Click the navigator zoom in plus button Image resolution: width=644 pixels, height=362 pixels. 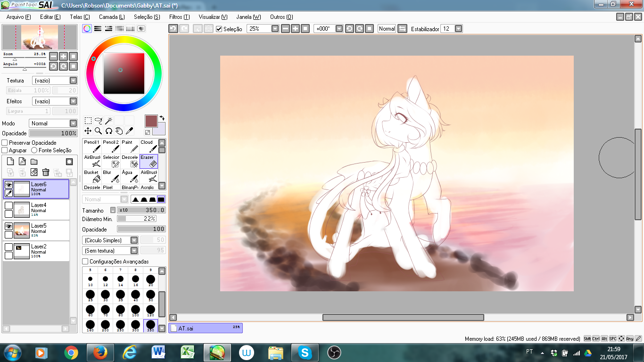click(64, 56)
